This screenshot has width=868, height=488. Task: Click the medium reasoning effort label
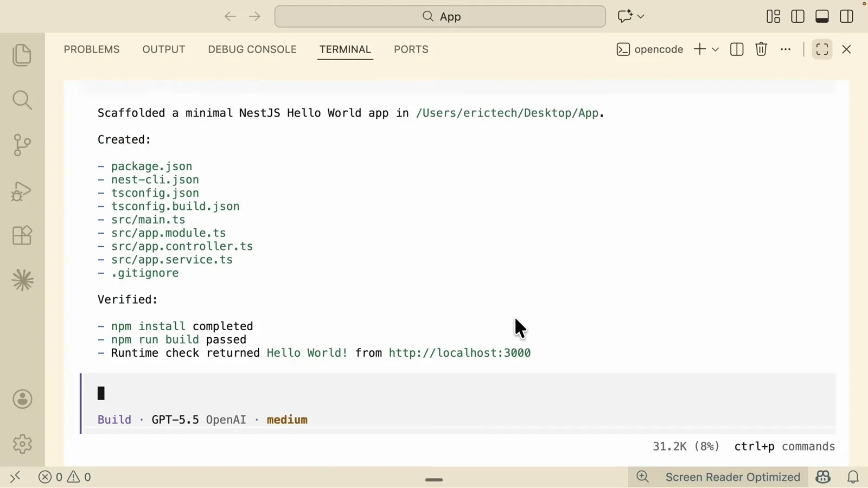point(287,420)
